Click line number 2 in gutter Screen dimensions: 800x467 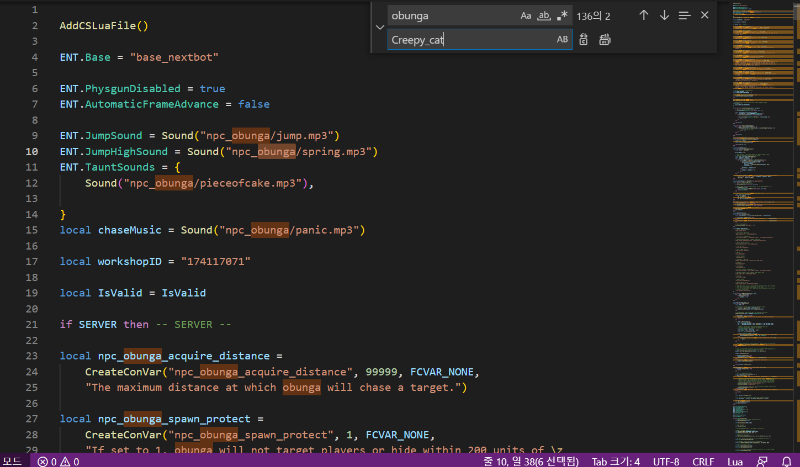point(35,26)
